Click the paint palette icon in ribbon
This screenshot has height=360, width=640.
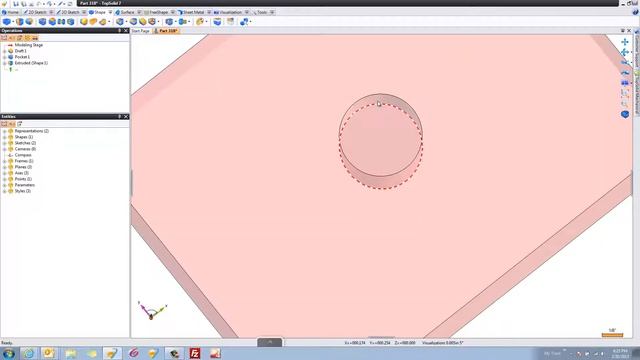tap(200, 22)
